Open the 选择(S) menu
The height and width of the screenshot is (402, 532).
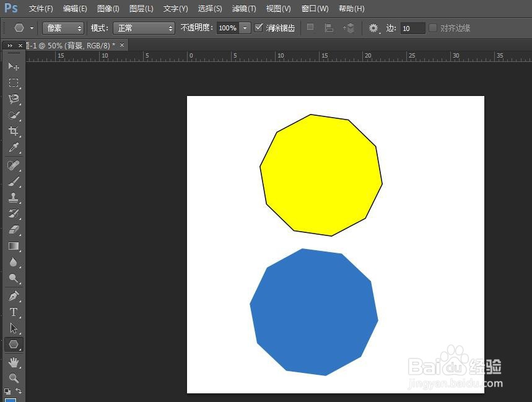coord(210,9)
